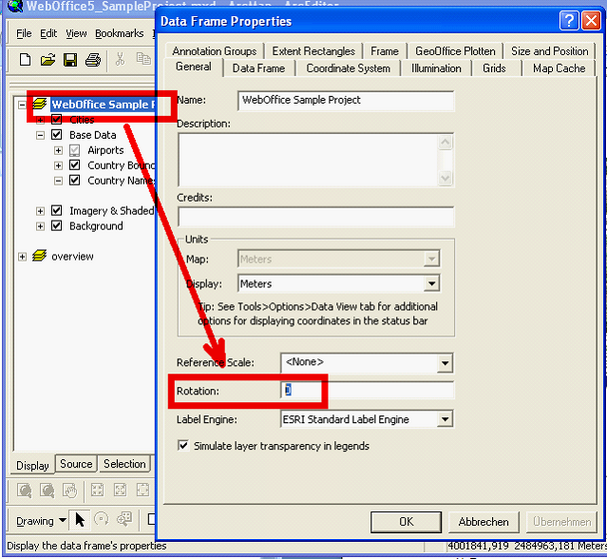Switch to the Coordinate System tab
The width and height of the screenshot is (607, 559).
click(x=348, y=69)
